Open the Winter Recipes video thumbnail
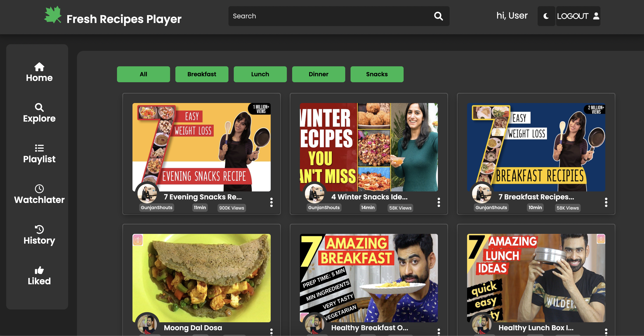This screenshot has width=644, height=336. (369, 147)
